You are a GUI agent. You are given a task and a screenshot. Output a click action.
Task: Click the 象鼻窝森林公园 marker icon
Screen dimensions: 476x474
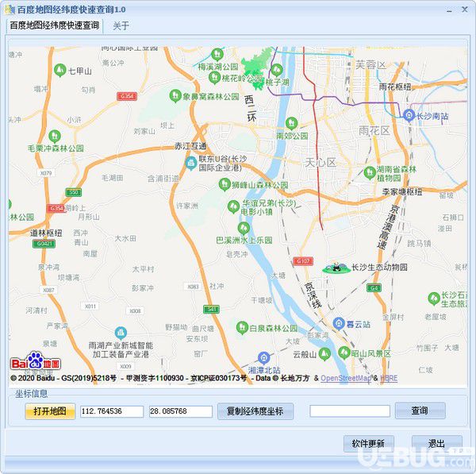coord(175,96)
